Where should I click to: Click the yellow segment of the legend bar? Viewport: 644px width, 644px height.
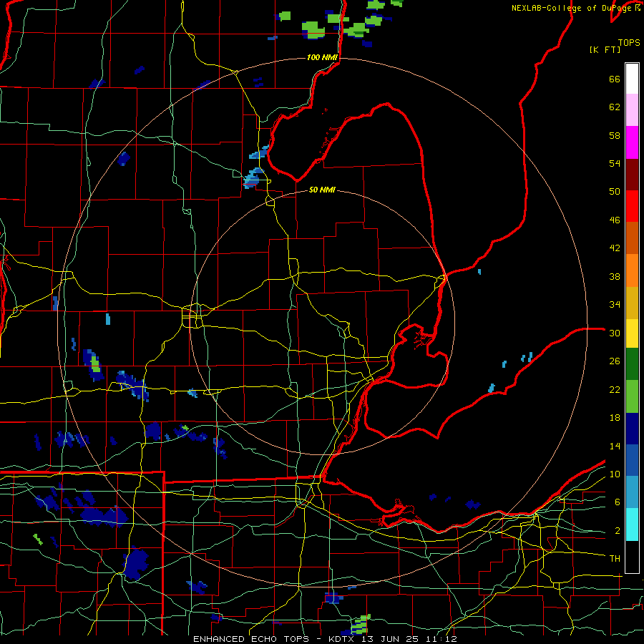(x=632, y=333)
